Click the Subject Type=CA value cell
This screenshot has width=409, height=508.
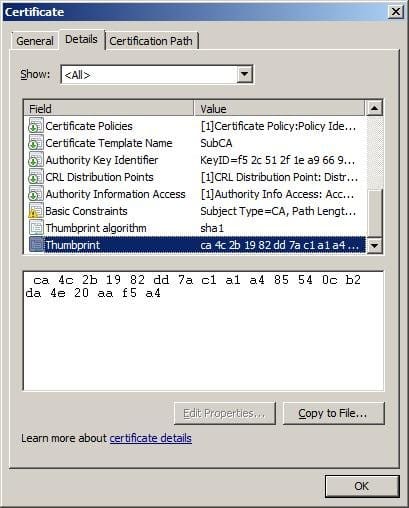278,211
